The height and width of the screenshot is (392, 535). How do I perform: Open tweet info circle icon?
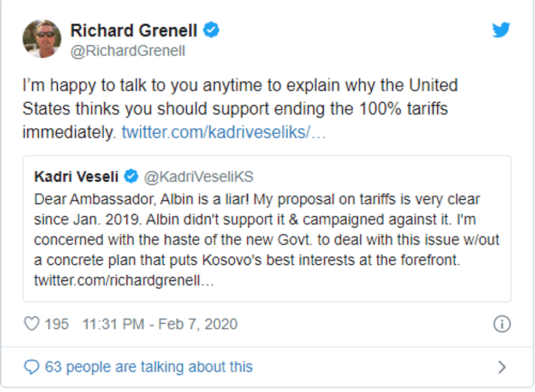(x=502, y=324)
